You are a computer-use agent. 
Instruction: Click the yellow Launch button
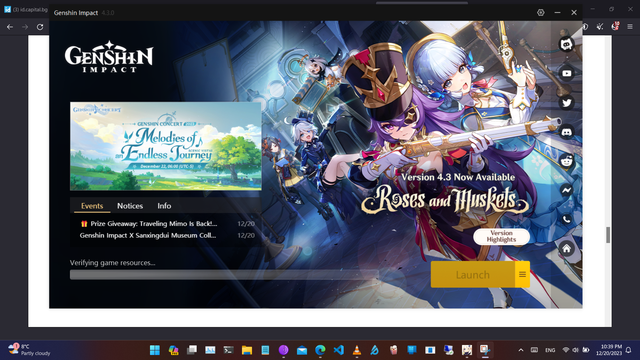pos(473,274)
